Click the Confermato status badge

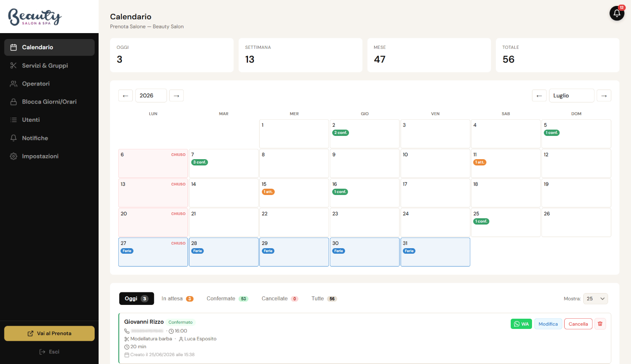pos(181,322)
